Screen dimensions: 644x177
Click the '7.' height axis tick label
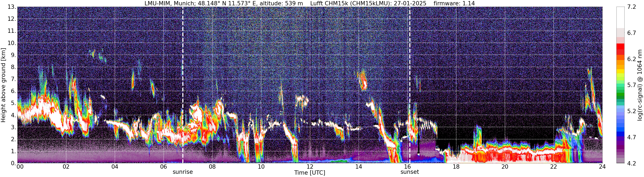13,79
